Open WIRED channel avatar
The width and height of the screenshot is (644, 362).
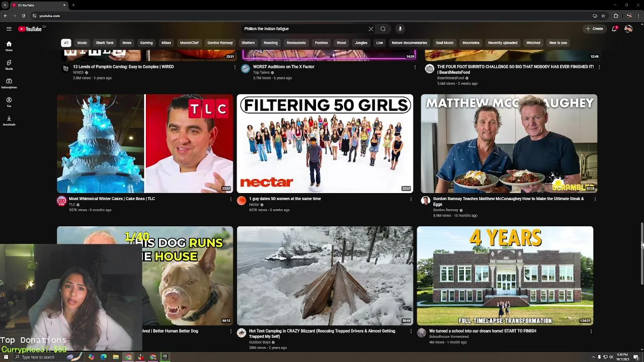click(65, 69)
